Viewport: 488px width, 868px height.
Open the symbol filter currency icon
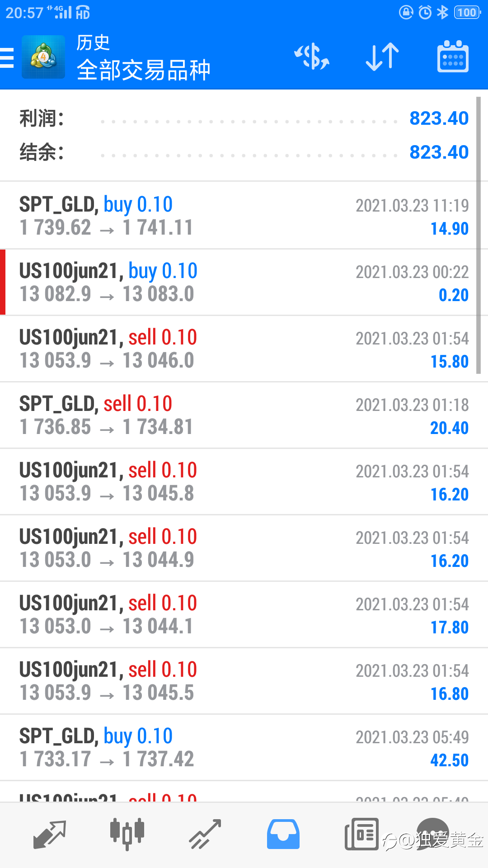312,57
